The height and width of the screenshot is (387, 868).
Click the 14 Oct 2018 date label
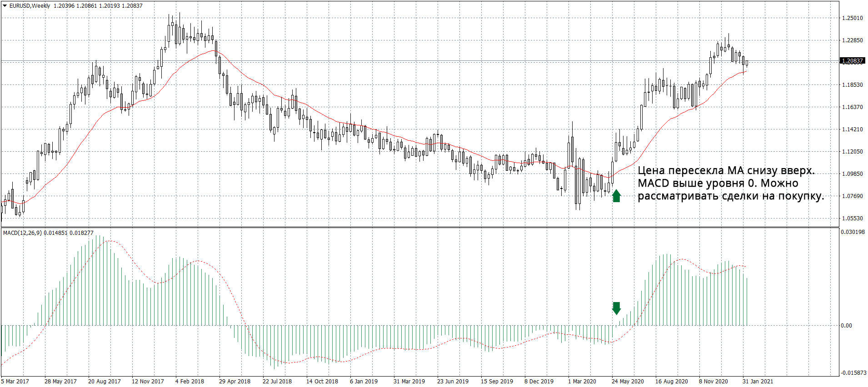322,382
